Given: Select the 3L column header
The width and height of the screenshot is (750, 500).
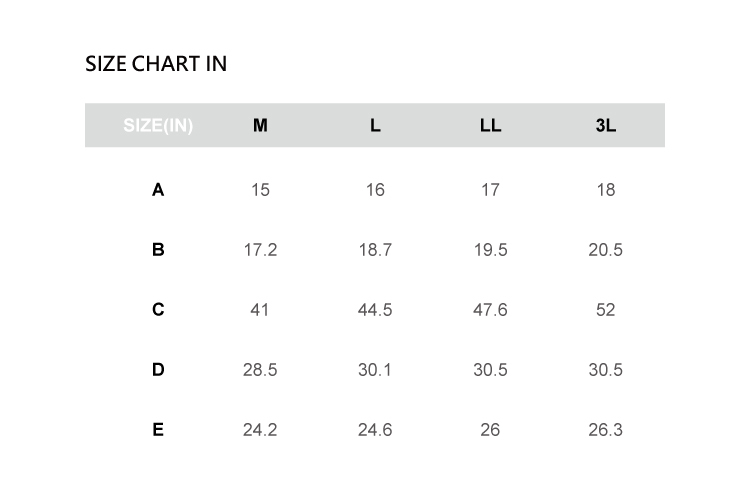Looking at the screenshot, I should click(605, 126).
